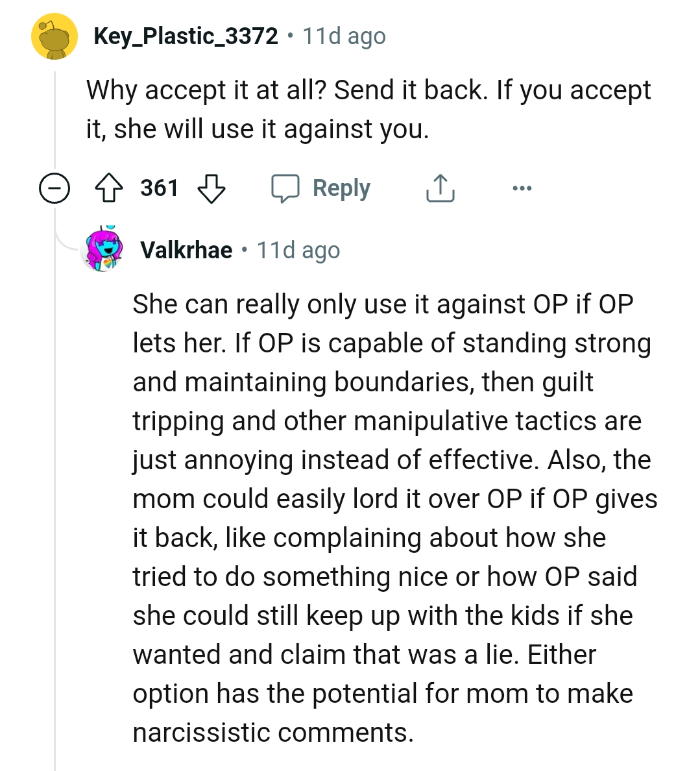
Task: Collapse the thread with the minus circle
Action: [x=54, y=189]
